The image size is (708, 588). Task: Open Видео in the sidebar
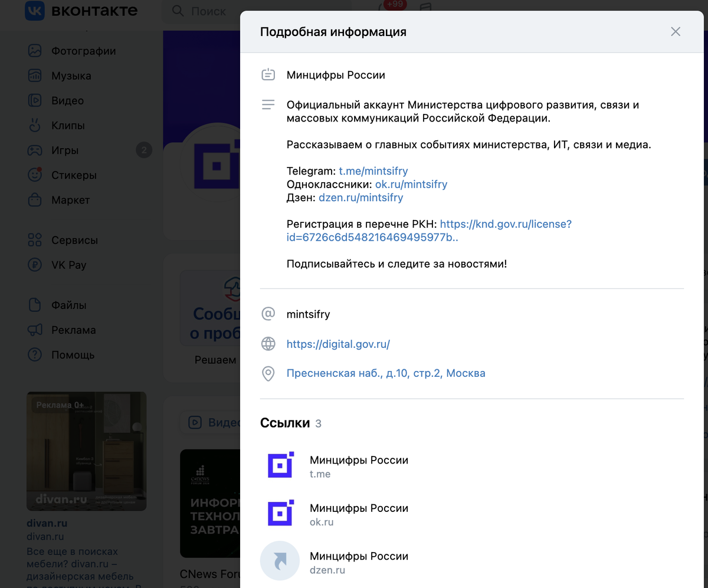coord(67,101)
